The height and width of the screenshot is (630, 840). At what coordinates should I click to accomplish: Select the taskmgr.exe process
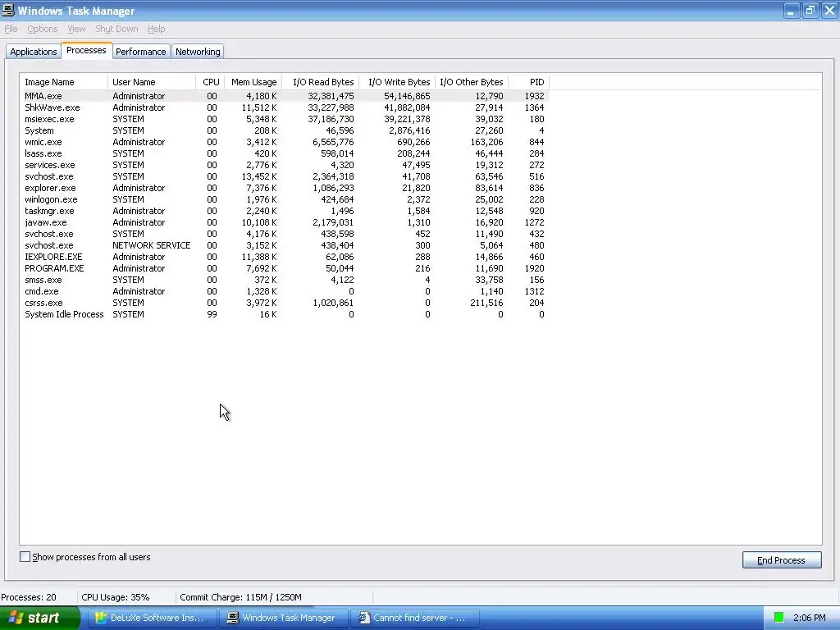pos(285,211)
